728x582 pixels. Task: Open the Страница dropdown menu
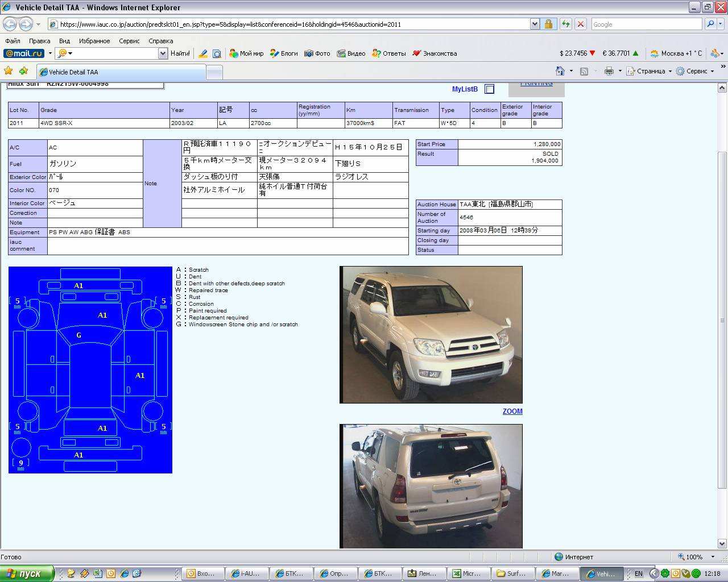point(649,71)
